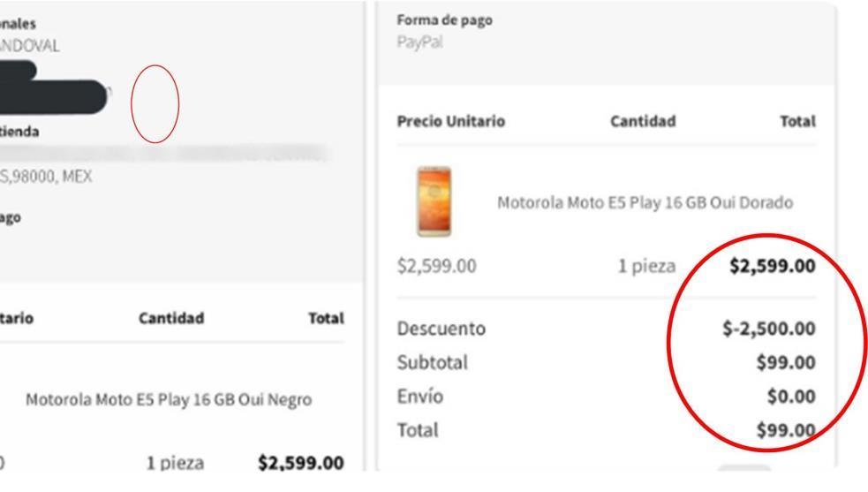The height and width of the screenshot is (492, 868).
Task: Click the Cantidad header in the right panel
Action: pyautogui.click(x=643, y=121)
